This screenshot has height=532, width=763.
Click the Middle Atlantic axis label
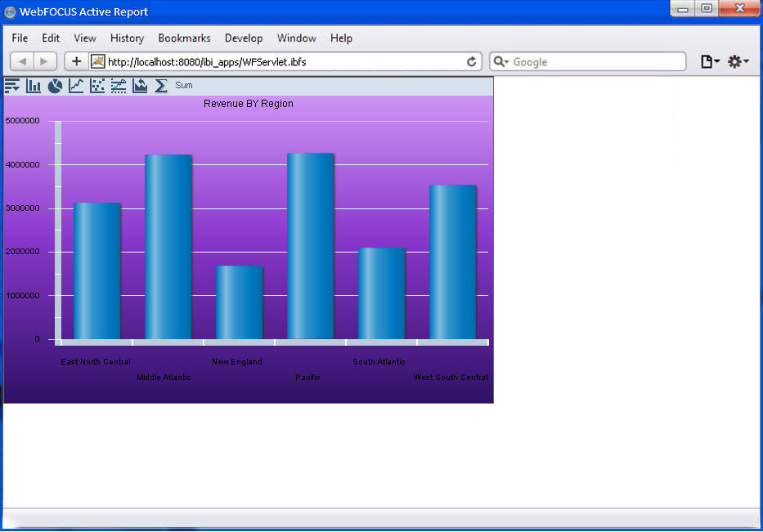tap(164, 378)
